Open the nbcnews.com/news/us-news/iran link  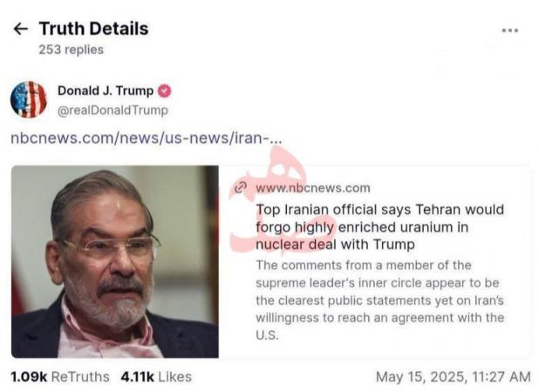(147, 139)
